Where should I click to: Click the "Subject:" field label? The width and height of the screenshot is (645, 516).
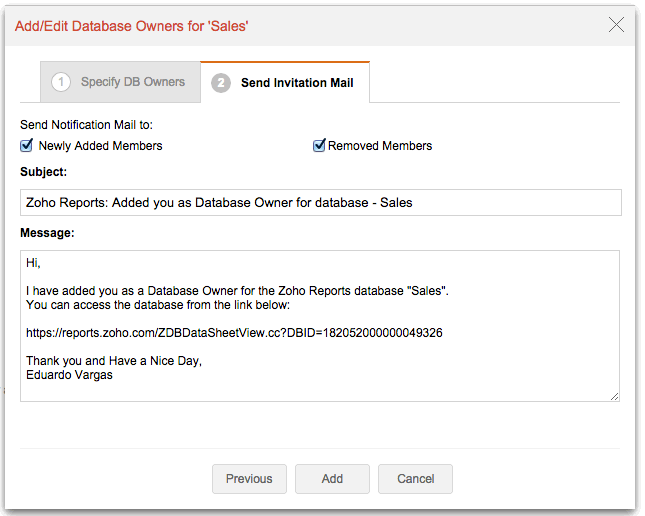[43, 172]
